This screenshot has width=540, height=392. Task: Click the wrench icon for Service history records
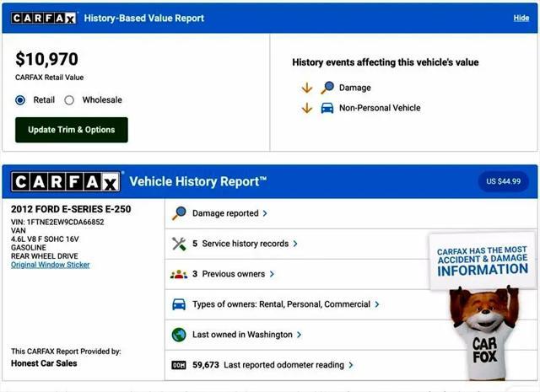click(x=179, y=244)
